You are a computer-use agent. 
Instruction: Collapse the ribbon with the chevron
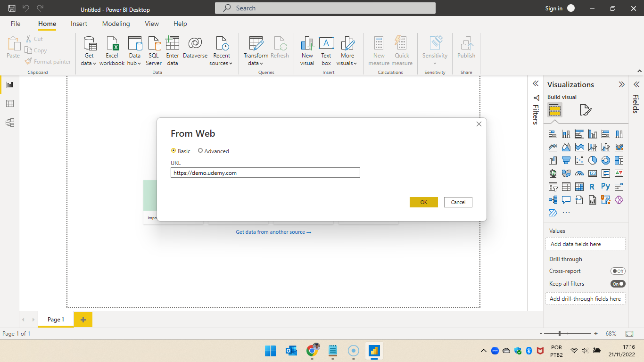[x=639, y=71]
